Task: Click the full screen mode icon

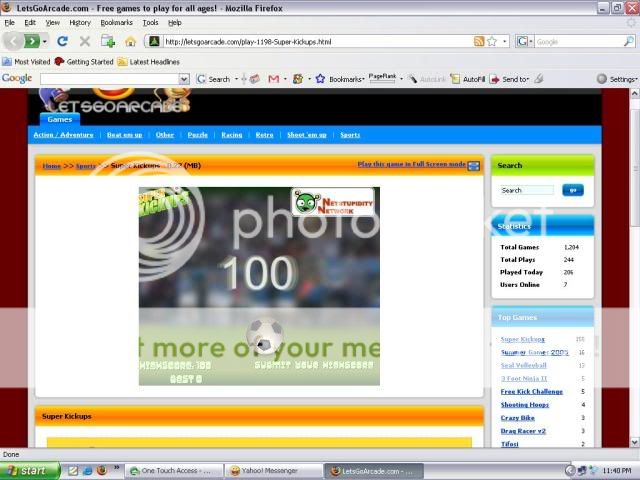Action: pos(473,166)
